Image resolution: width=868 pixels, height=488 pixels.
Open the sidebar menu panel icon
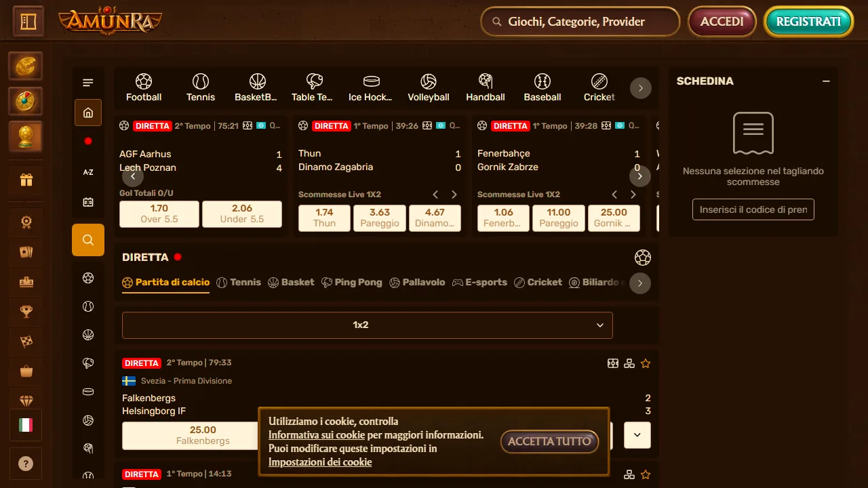[x=28, y=21]
